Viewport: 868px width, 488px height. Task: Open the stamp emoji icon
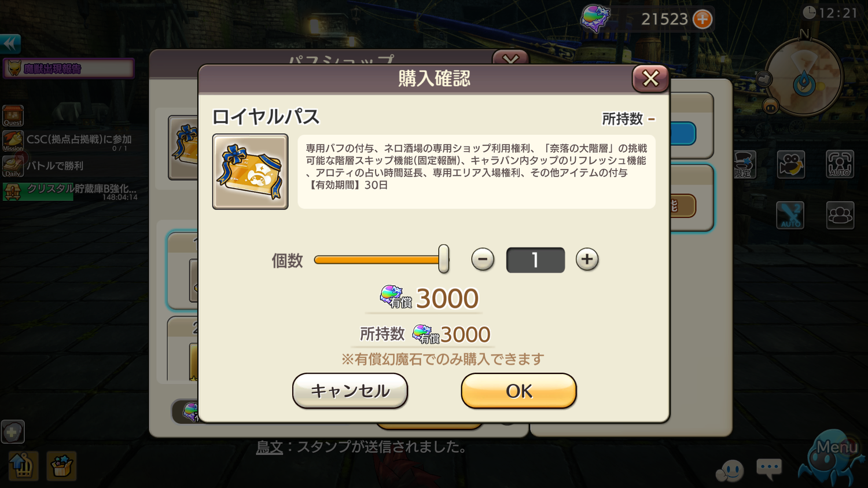[729, 470]
